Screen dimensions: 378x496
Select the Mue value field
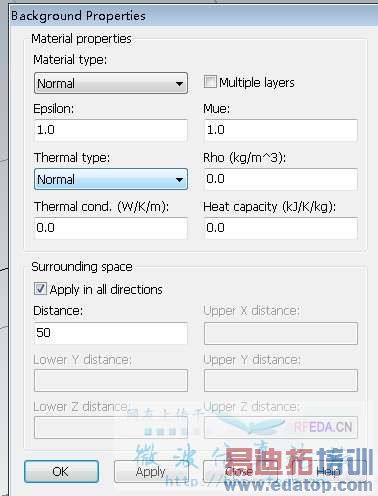point(281,130)
